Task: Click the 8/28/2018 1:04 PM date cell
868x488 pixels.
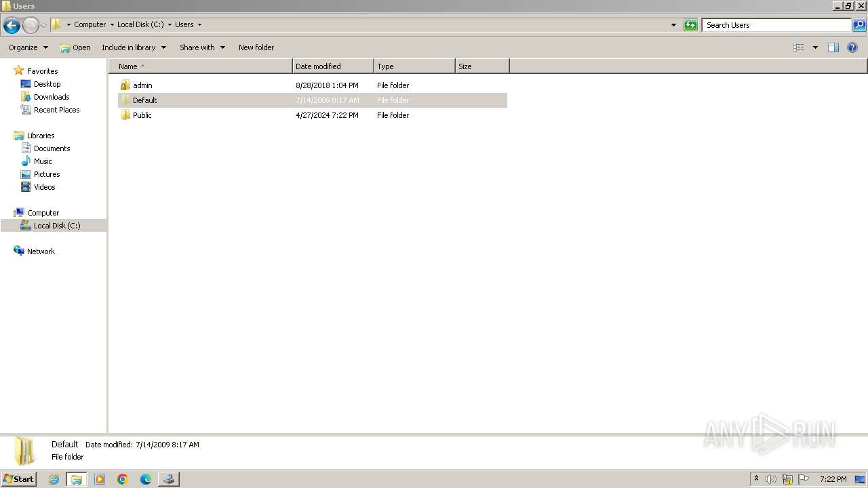Action: (327, 85)
